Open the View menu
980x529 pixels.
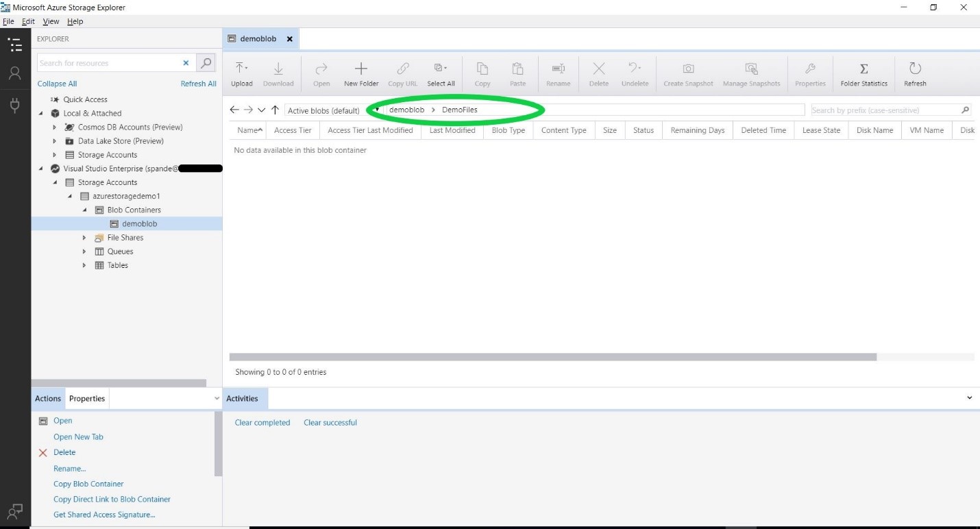pos(51,21)
